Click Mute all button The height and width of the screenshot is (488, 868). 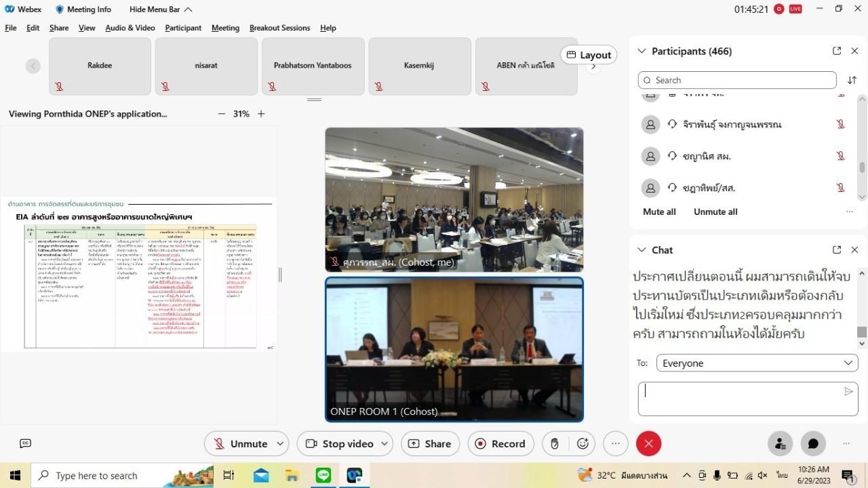pyautogui.click(x=659, y=211)
